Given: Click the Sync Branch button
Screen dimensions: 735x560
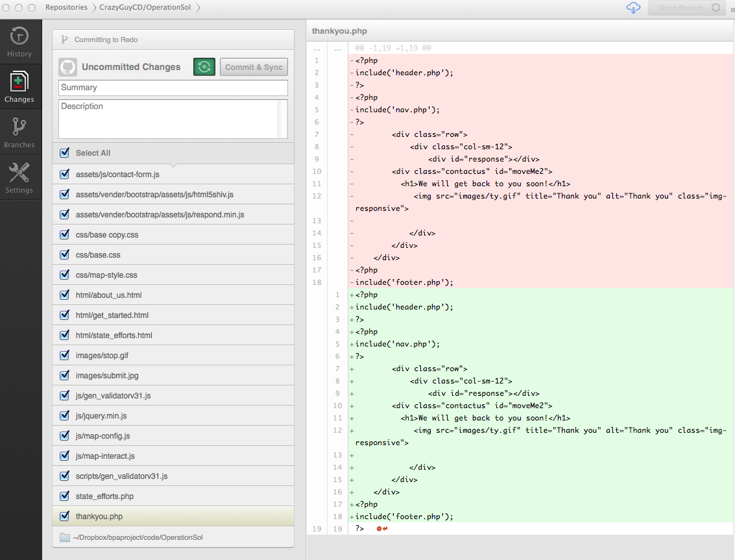Looking at the screenshot, I should [x=687, y=8].
